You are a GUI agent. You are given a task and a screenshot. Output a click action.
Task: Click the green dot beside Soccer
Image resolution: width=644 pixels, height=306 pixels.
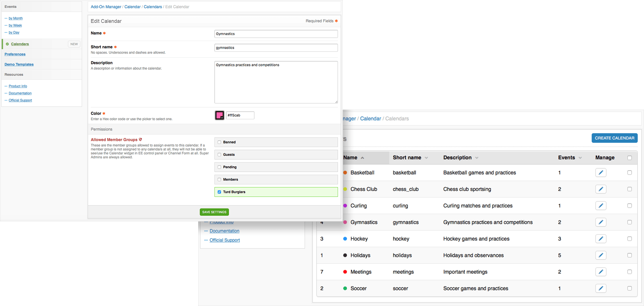click(345, 288)
